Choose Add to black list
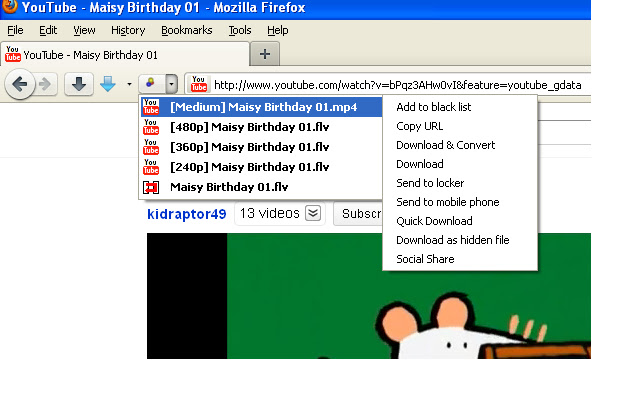640x400 pixels. pos(460,107)
